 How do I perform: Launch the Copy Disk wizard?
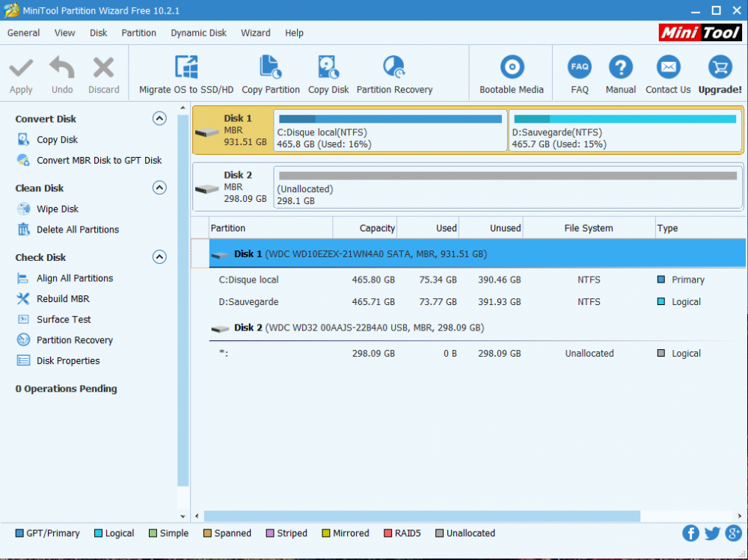click(x=328, y=67)
